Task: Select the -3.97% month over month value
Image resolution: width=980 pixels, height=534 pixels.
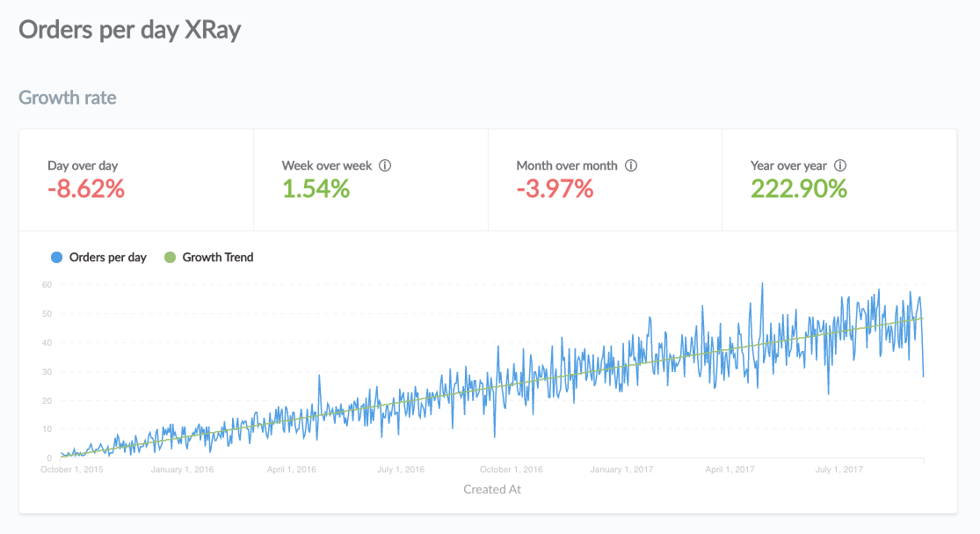Action: click(555, 189)
